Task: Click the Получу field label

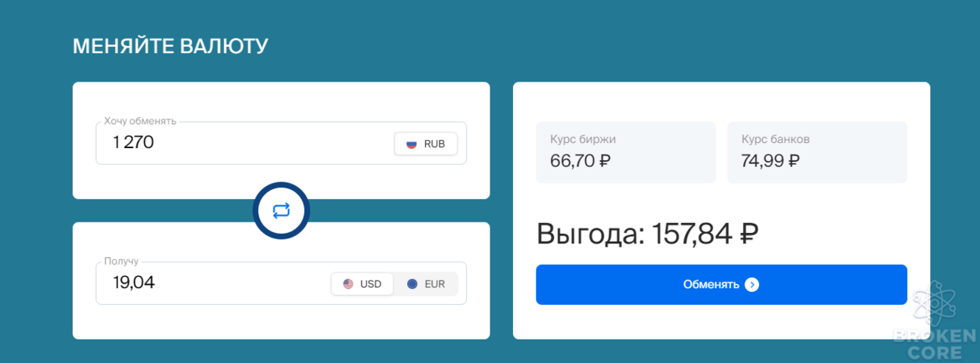Action: pyautogui.click(x=121, y=261)
